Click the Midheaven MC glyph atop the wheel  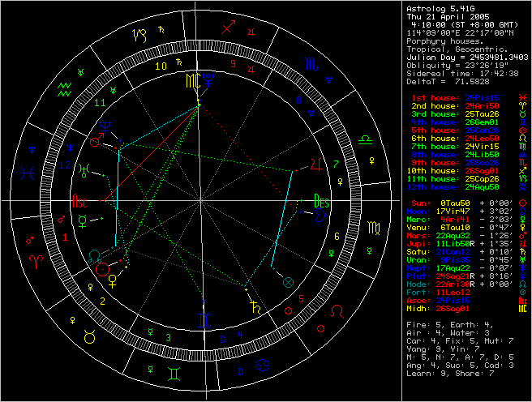coord(191,80)
